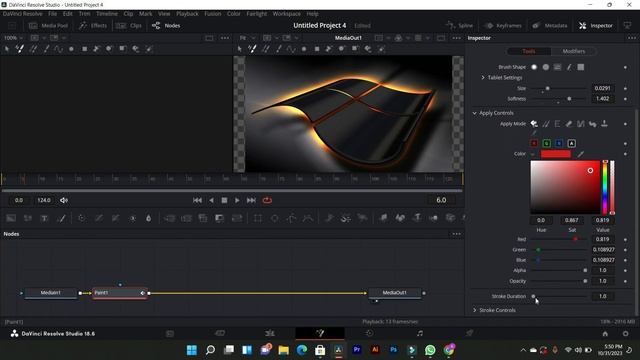Screen dimensions: 640x360
Task: Open the Fusion menu
Action: click(213, 13)
